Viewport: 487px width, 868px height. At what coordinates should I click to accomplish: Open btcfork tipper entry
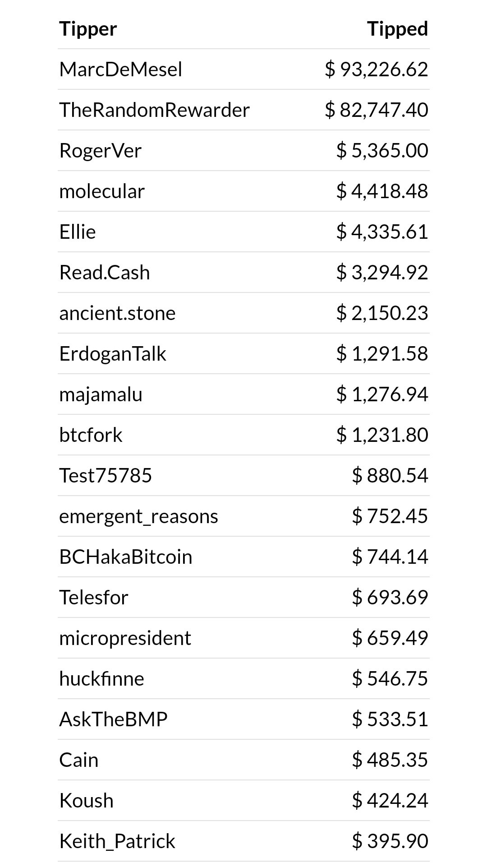tap(91, 435)
